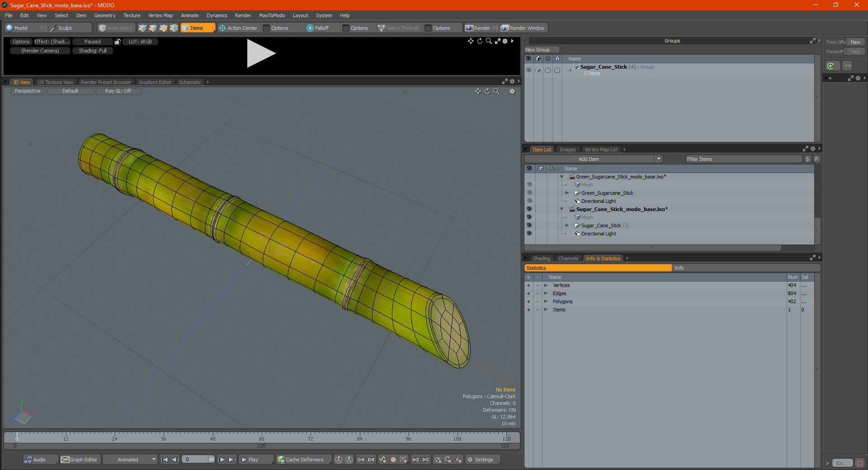The width and height of the screenshot is (868, 470).
Task: Open Animated keying dropdown
Action: click(130, 460)
